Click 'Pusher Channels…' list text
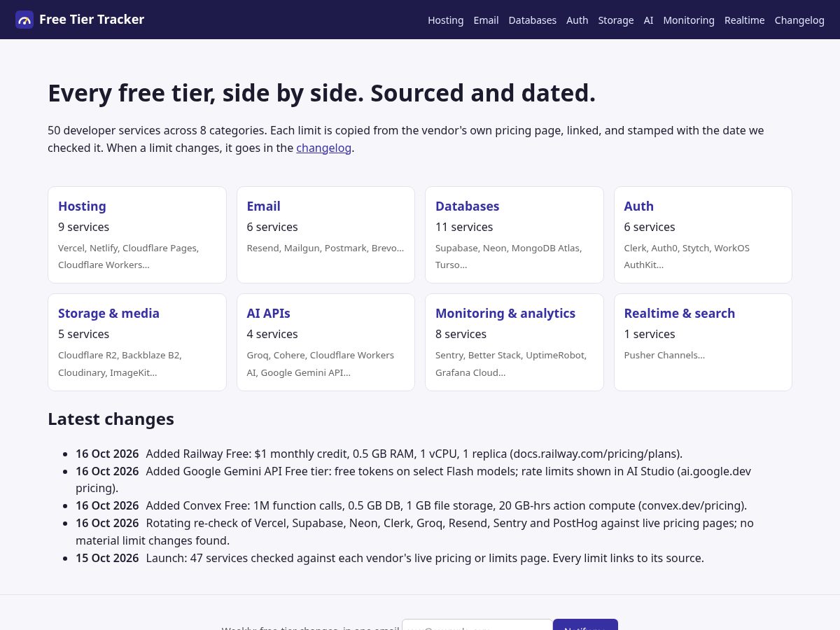 (x=664, y=355)
